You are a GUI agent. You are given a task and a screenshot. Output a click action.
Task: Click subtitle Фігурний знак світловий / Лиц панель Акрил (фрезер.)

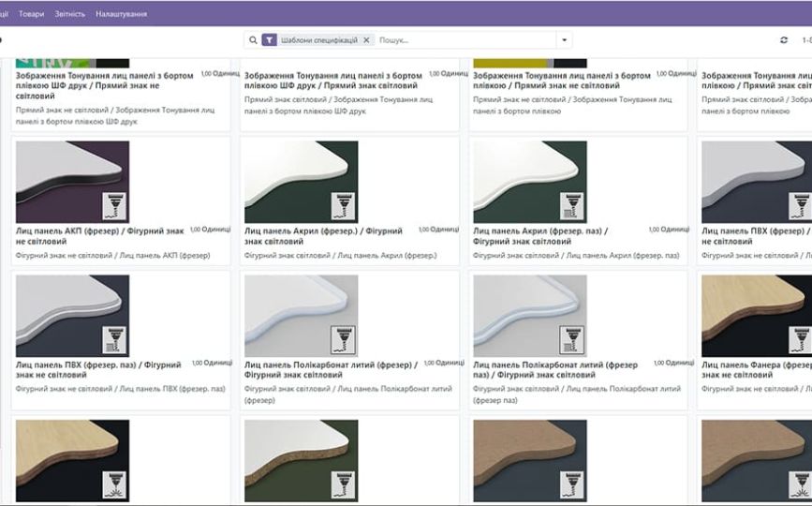341,255
